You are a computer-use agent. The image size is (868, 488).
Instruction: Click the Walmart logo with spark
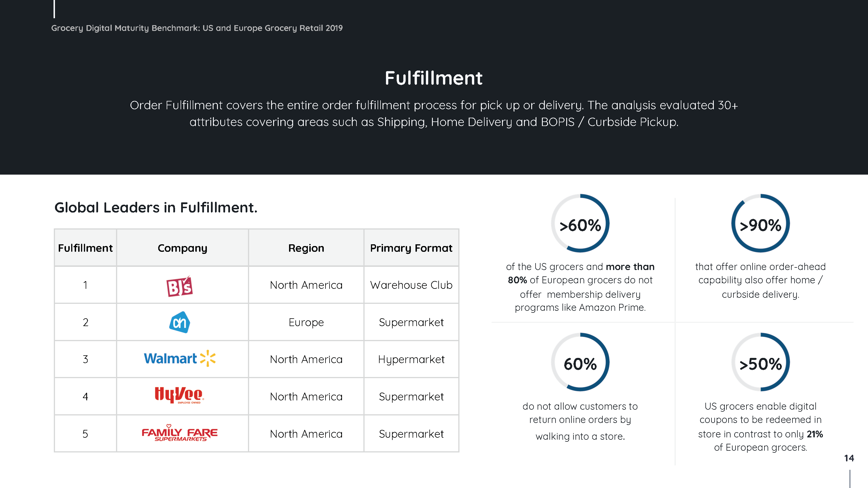pyautogui.click(x=180, y=358)
